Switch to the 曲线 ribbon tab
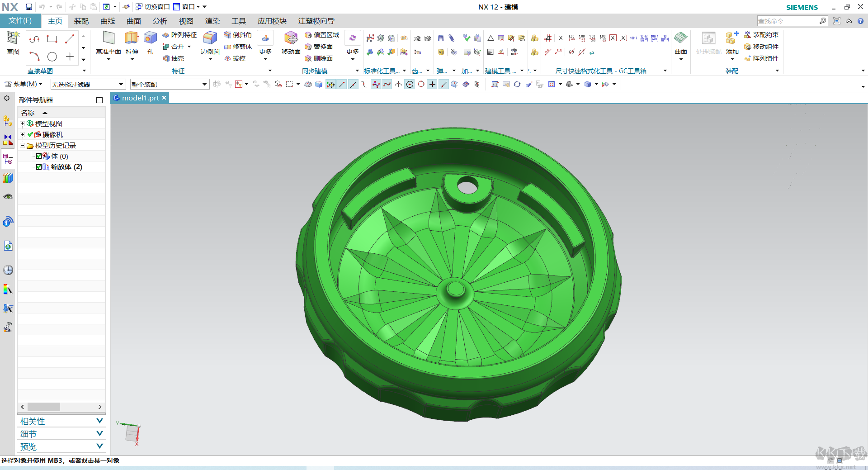This screenshot has height=470, width=868. click(108, 21)
